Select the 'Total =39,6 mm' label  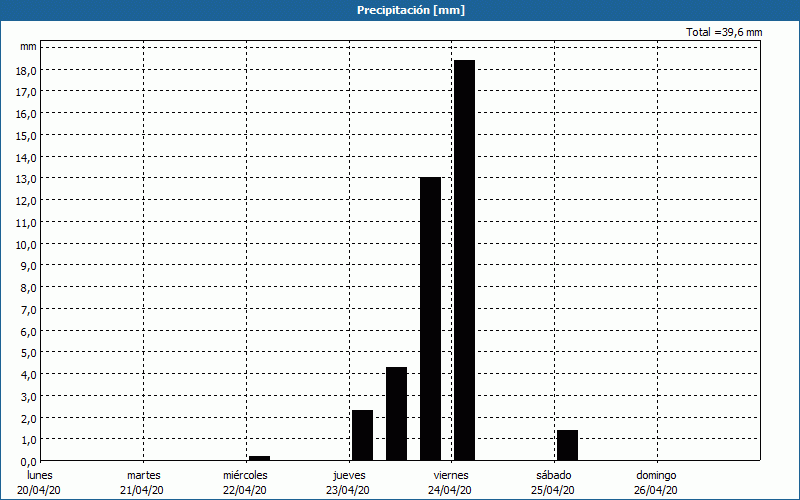(x=724, y=32)
